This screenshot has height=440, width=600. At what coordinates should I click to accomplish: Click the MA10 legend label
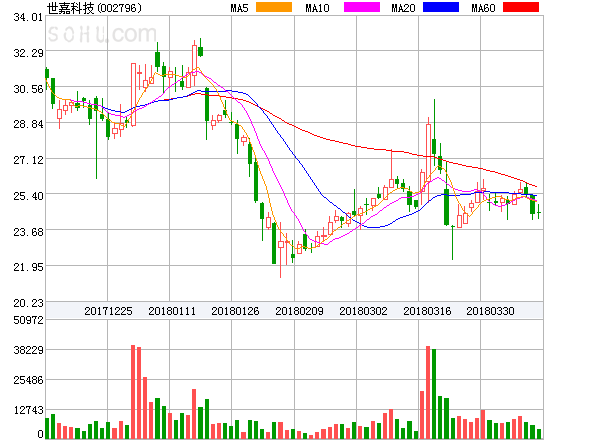[x=317, y=8]
